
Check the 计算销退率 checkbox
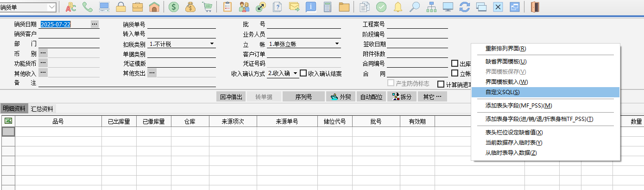tap(441, 84)
